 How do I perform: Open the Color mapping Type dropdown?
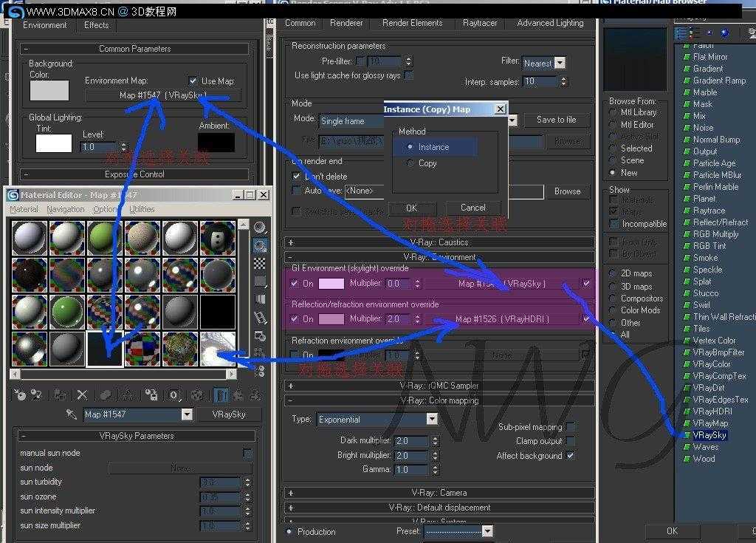coord(432,419)
